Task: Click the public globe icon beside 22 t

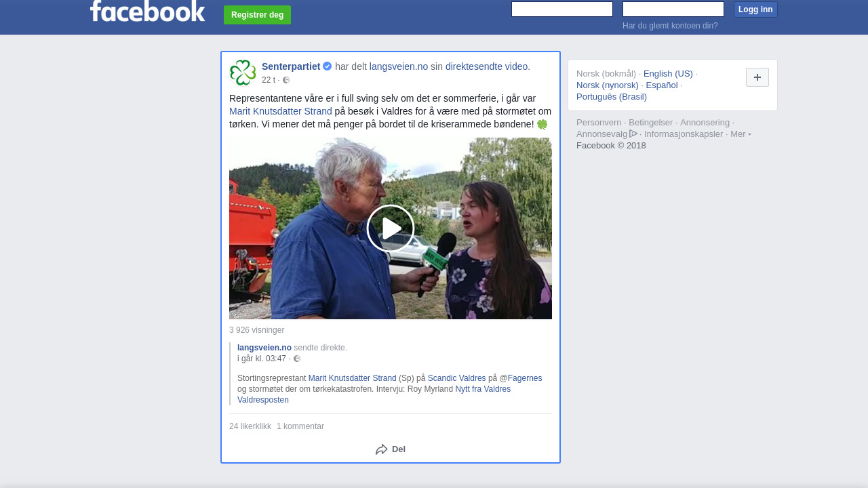Action: [286, 80]
